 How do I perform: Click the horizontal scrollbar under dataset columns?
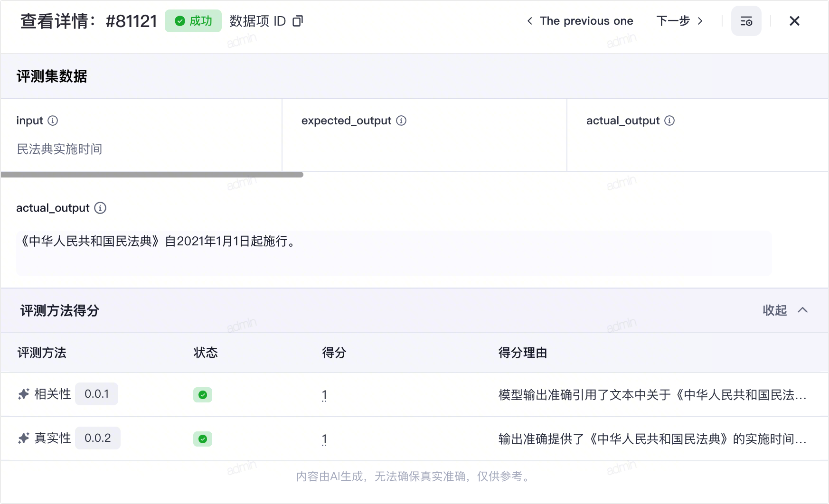pyautogui.click(x=152, y=175)
